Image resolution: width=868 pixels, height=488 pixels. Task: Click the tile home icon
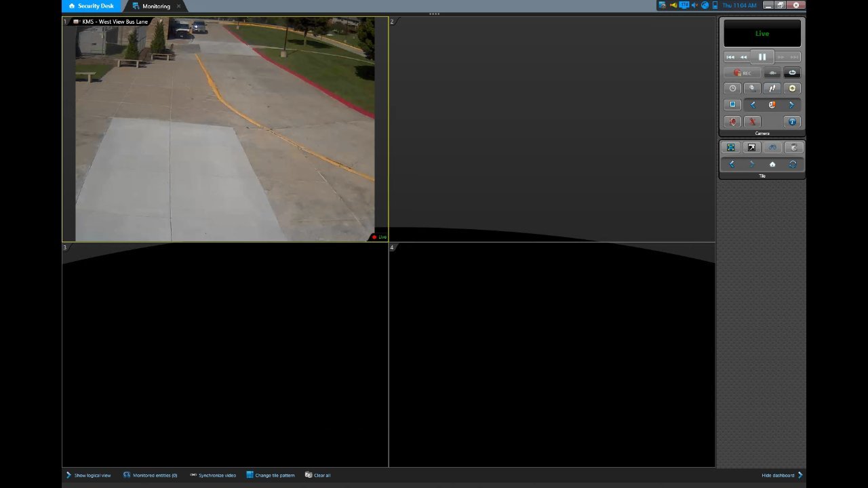tap(772, 165)
